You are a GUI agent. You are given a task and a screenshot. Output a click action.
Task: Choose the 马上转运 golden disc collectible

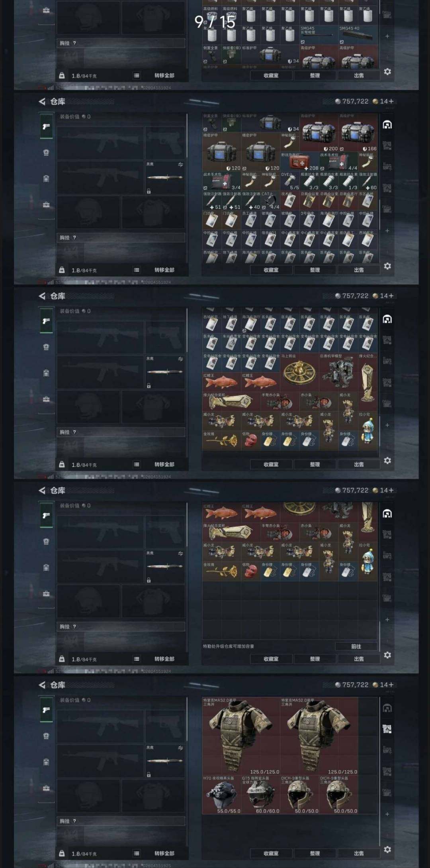point(299,372)
